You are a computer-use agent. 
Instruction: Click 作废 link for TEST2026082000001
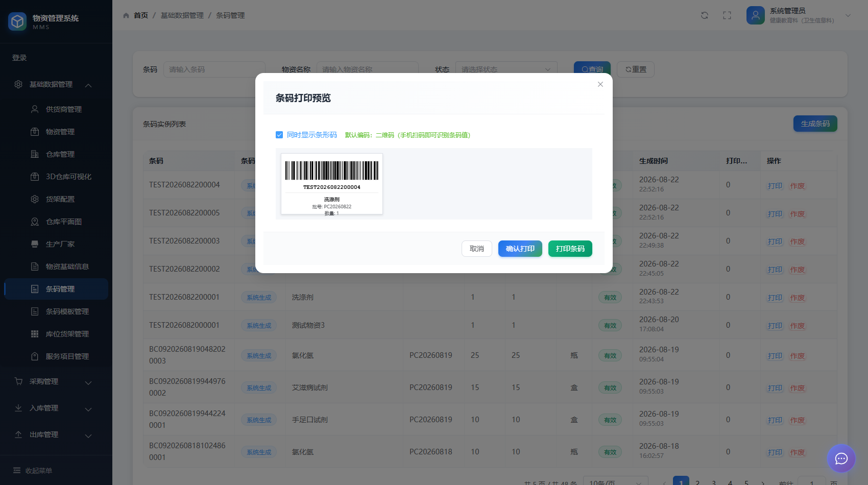pos(798,326)
